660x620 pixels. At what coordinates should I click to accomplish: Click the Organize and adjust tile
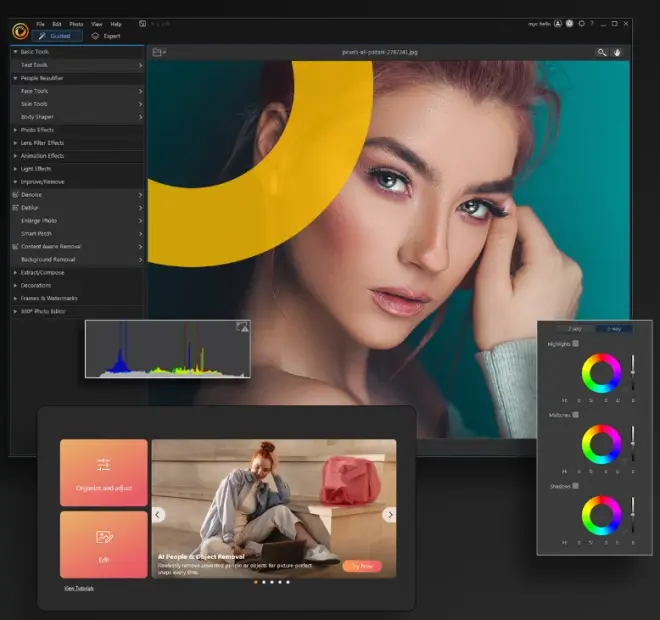click(103, 472)
